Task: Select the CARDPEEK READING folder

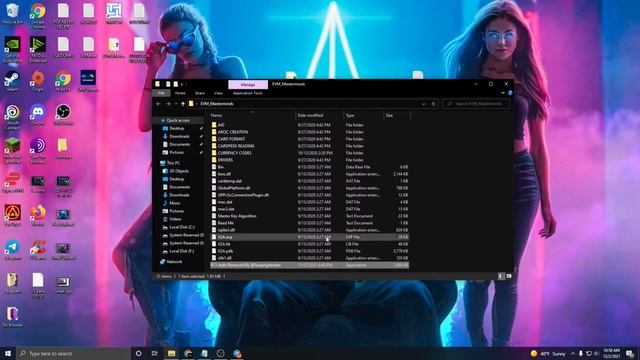Action: click(236, 146)
